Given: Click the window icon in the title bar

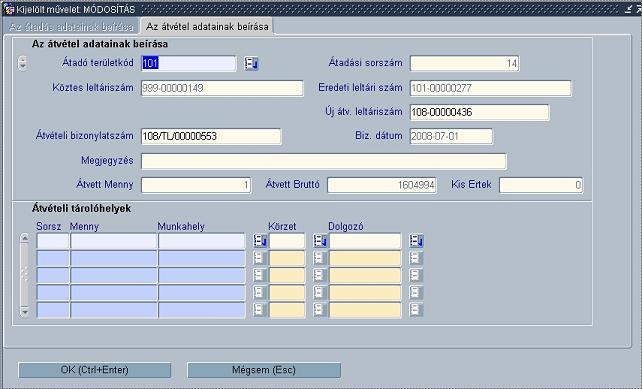Looking at the screenshot, I should (9, 9).
